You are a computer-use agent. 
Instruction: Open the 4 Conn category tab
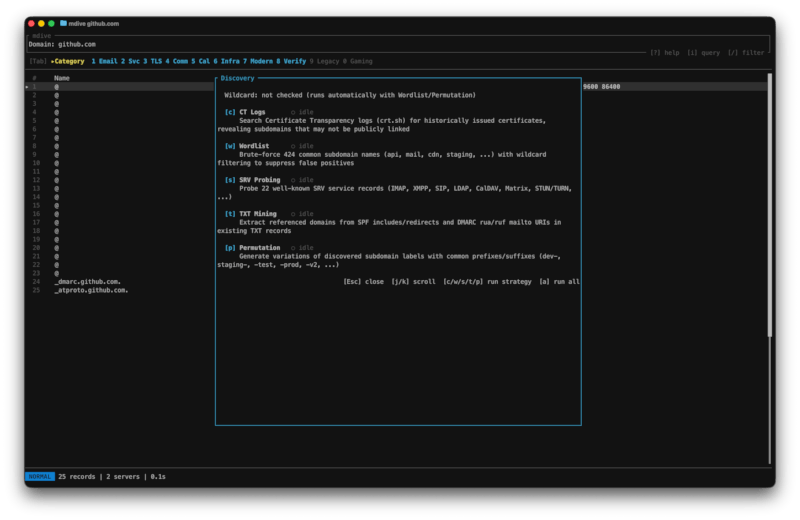tap(177, 61)
